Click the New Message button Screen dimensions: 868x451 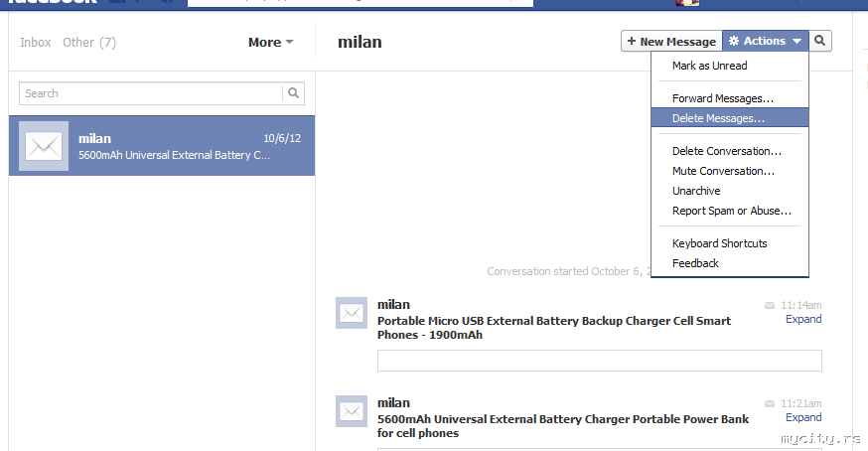point(671,41)
